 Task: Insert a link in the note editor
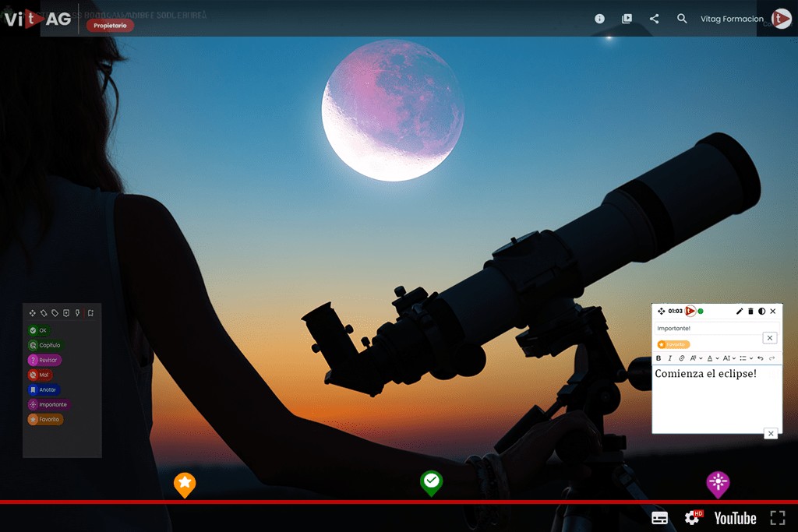681,358
